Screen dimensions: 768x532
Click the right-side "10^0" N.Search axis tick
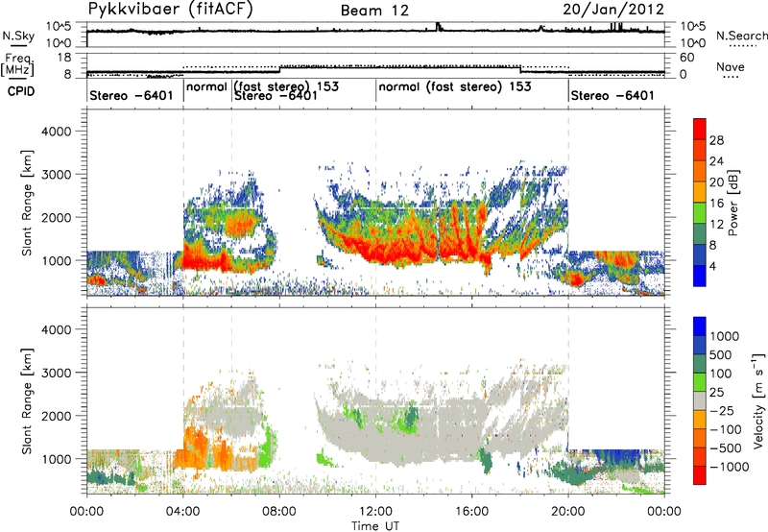pyautogui.click(x=693, y=43)
